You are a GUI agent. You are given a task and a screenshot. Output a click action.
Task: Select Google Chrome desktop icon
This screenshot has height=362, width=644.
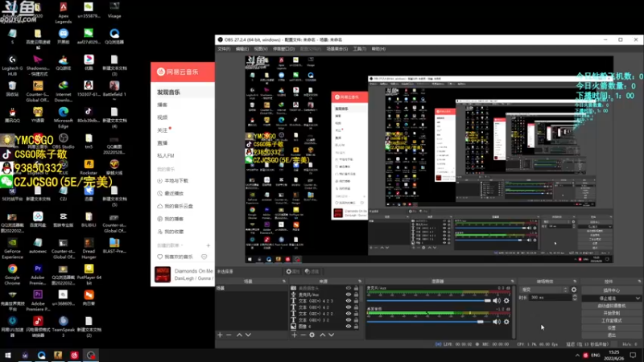(12, 274)
